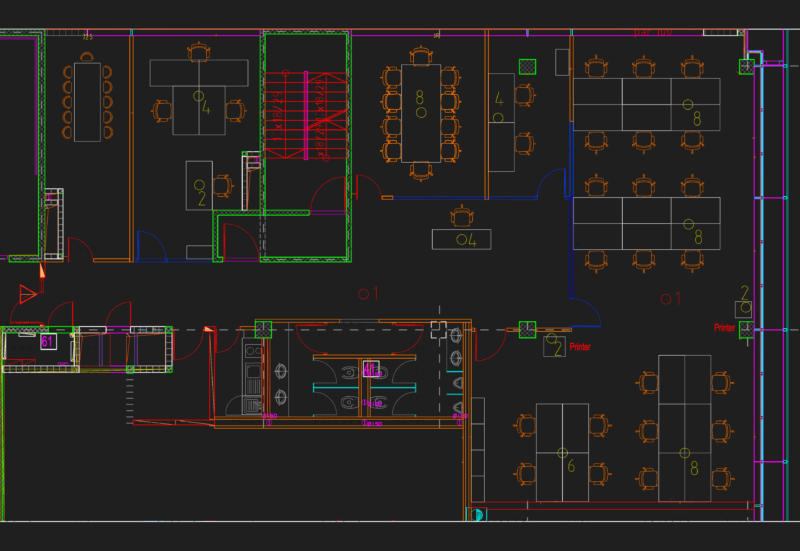Select the chair at the conference table's top end

coord(421,56)
